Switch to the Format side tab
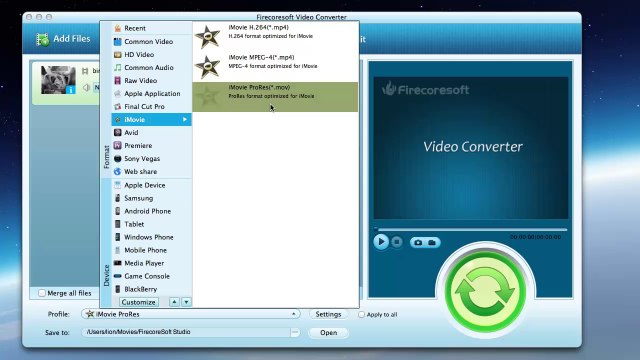 (107, 157)
